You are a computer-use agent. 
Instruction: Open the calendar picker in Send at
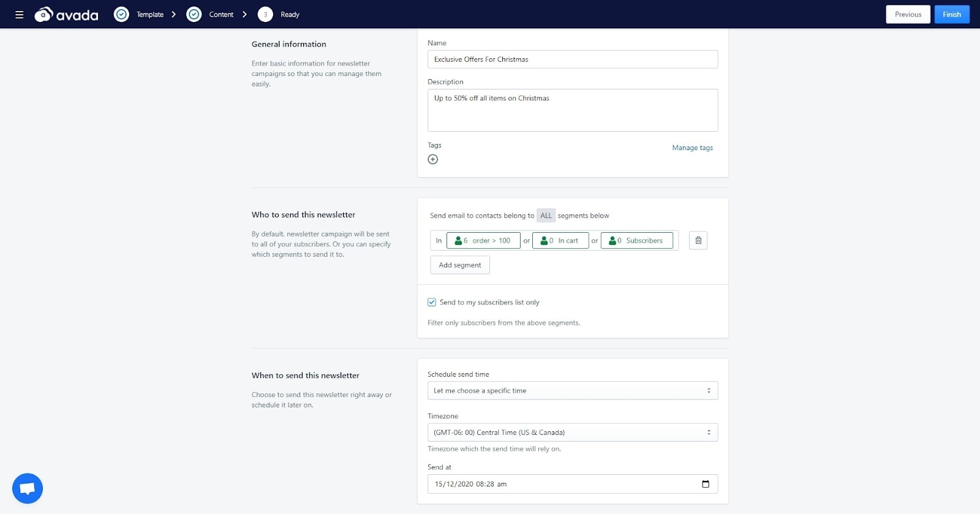[x=705, y=484]
